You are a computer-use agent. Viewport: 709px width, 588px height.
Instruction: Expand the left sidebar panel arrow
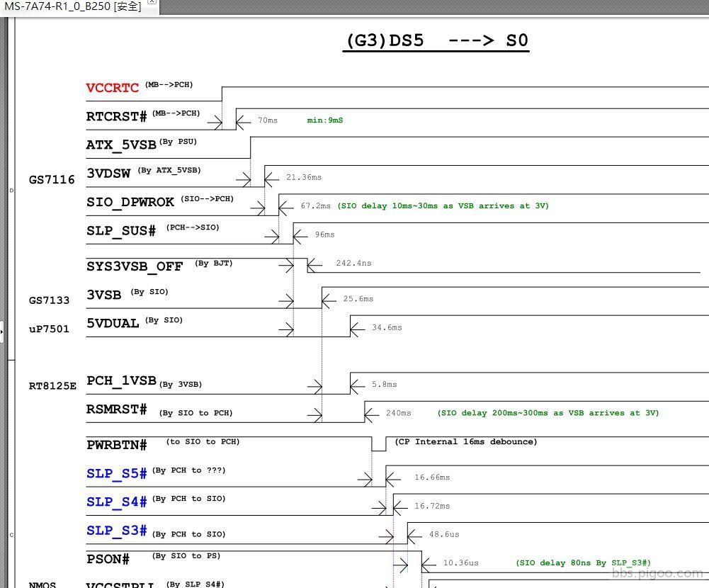(4, 331)
